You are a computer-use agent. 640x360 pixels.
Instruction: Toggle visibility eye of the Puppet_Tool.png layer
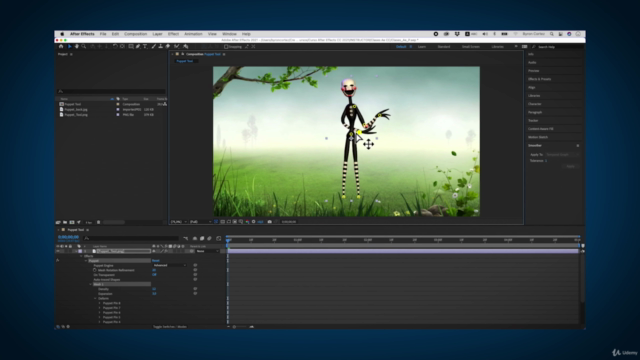(58, 251)
